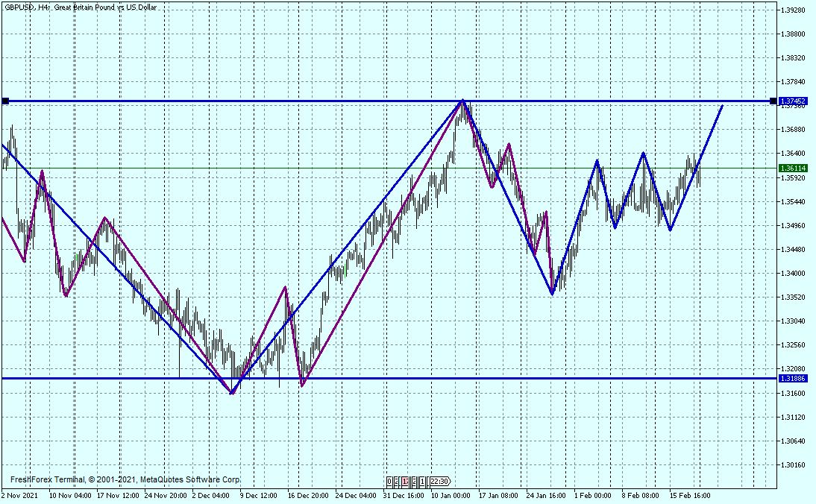Click the 1.30160 price scale value
Viewport: 816px width, 504px height.
794,464
